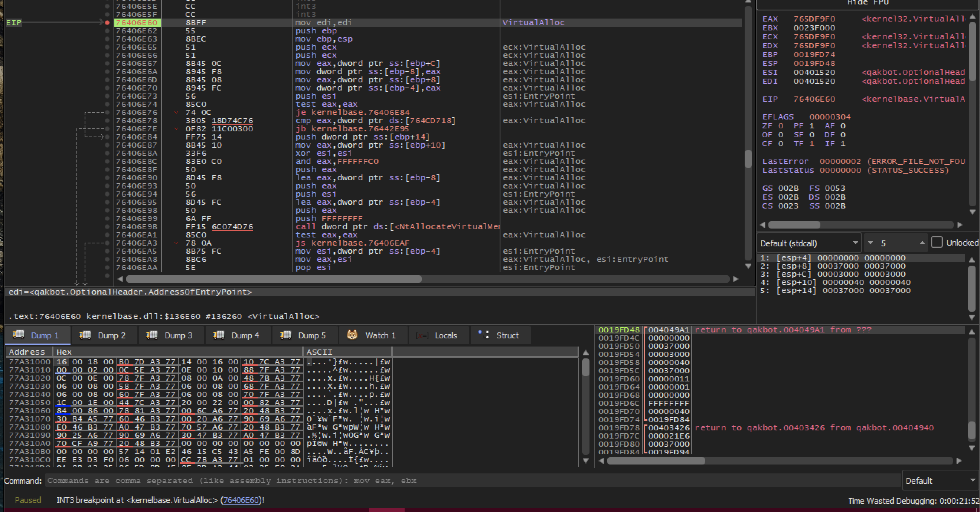Click the Struct tab icon
980x512 pixels.
(x=484, y=335)
